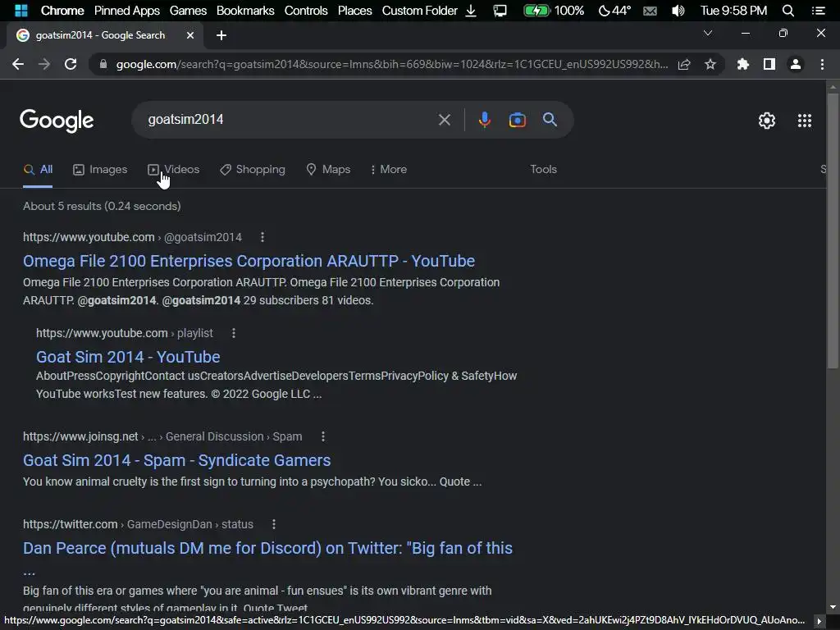The image size is (840, 630).
Task: Open the system search magnifier icon
Action: coord(788,10)
